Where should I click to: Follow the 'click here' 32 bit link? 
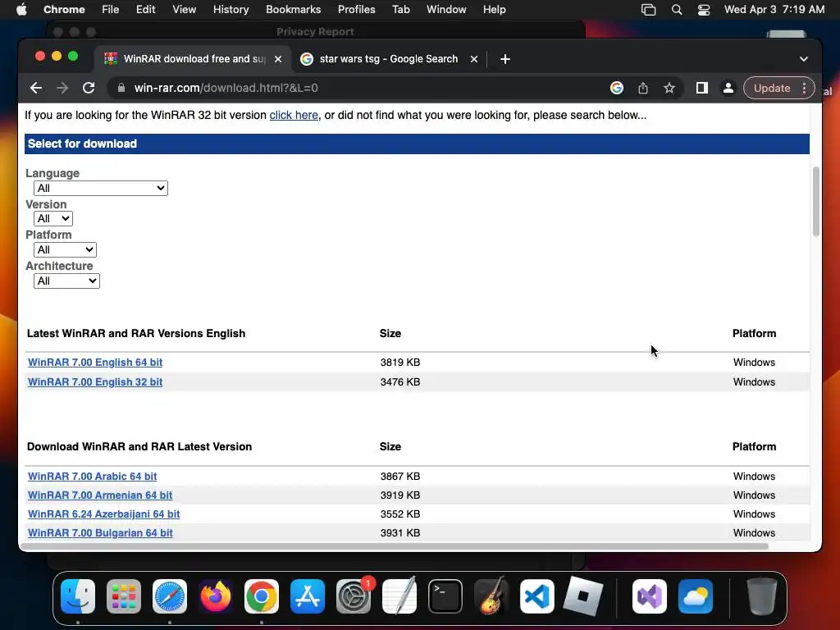coord(294,115)
